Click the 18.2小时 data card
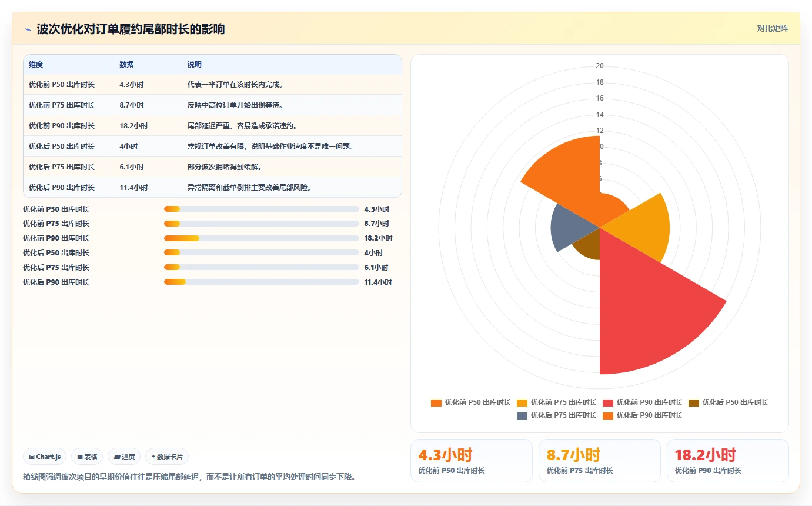This screenshot has height=506, width=812. (x=728, y=461)
